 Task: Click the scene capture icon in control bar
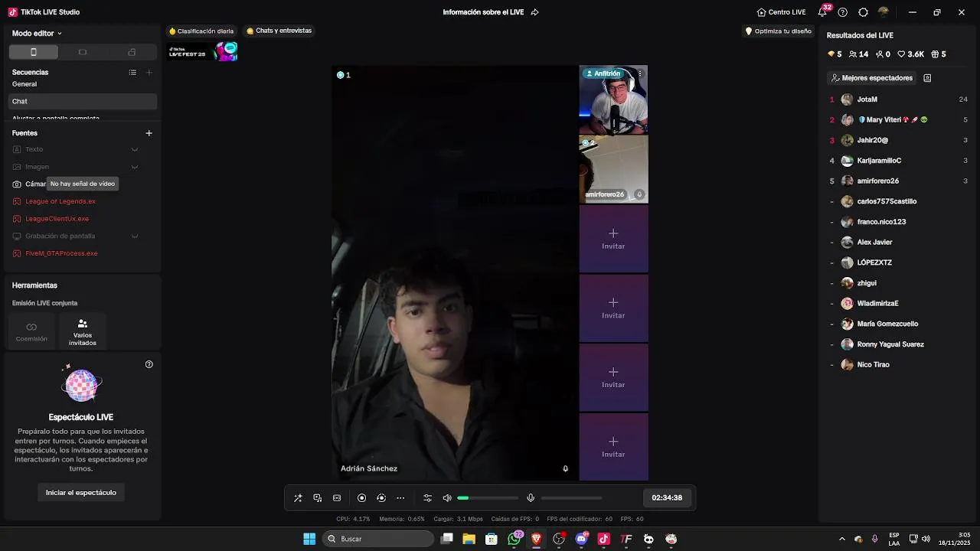[x=318, y=498]
